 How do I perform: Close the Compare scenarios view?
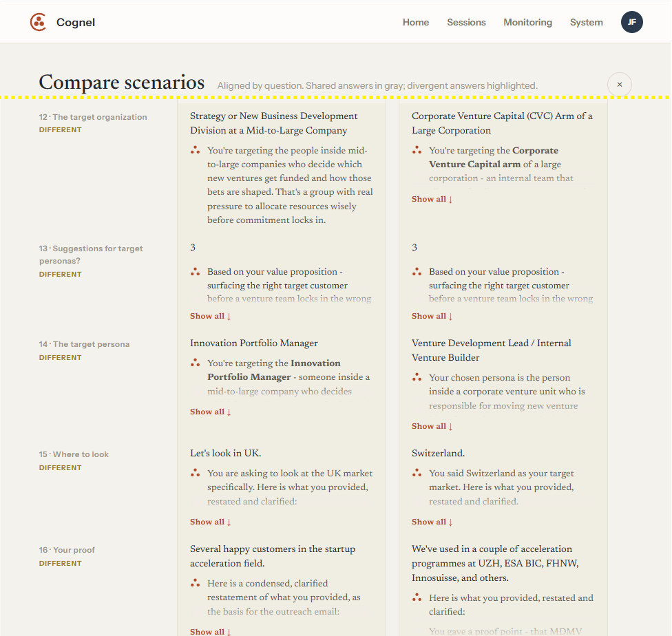coord(619,85)
